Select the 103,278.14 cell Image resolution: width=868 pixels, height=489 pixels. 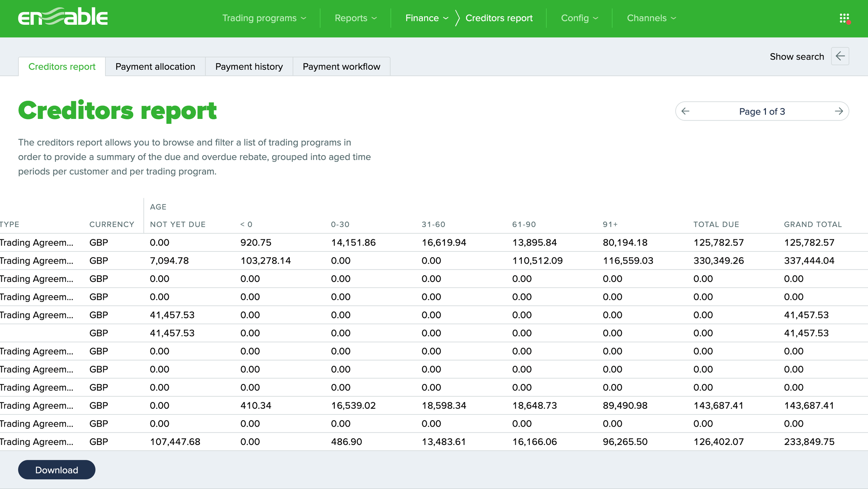pos(265,261)
